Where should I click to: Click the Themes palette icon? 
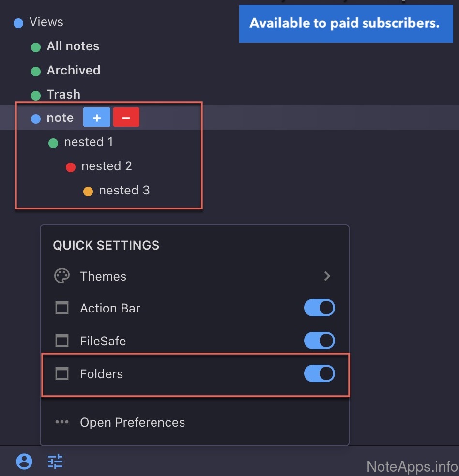[62, 276]
